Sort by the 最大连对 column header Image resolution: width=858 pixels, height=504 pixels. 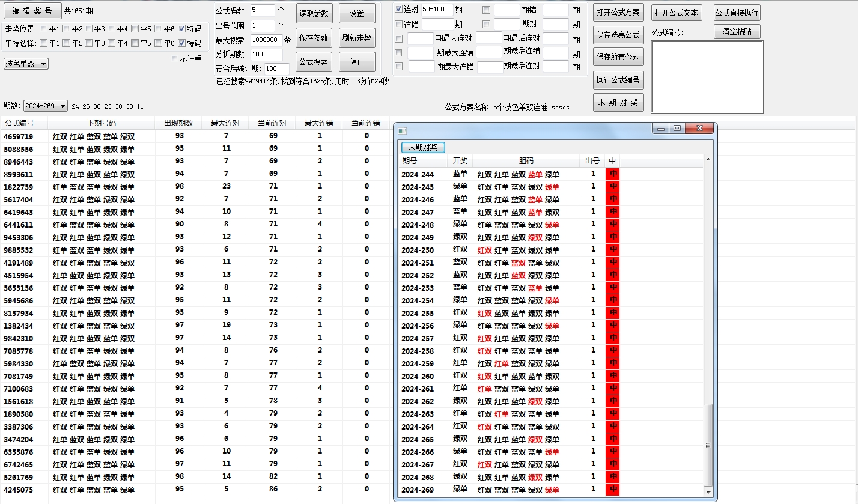tap(225, 123)
